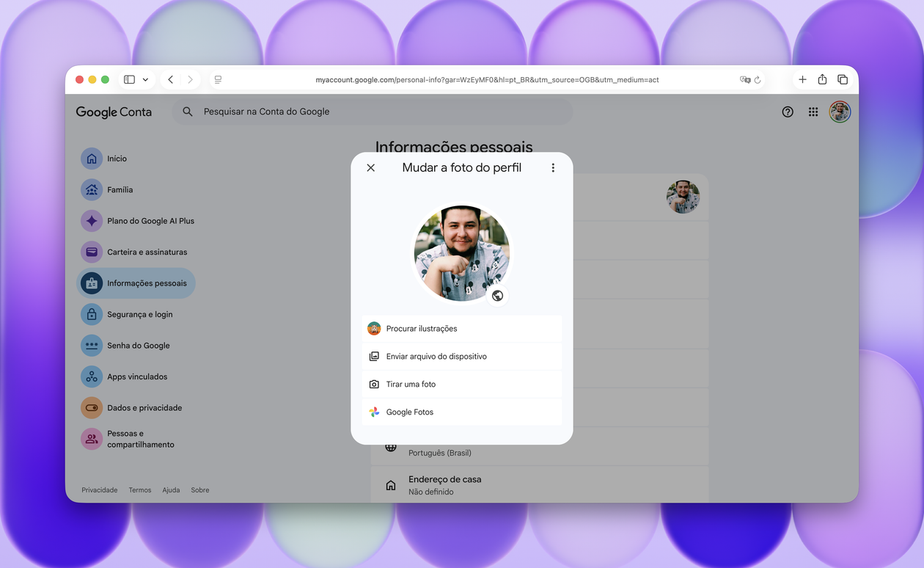The height and width of the screenshot is (568, 924).
Task: Go to Apps vinculados
Action: pos(136,377)
